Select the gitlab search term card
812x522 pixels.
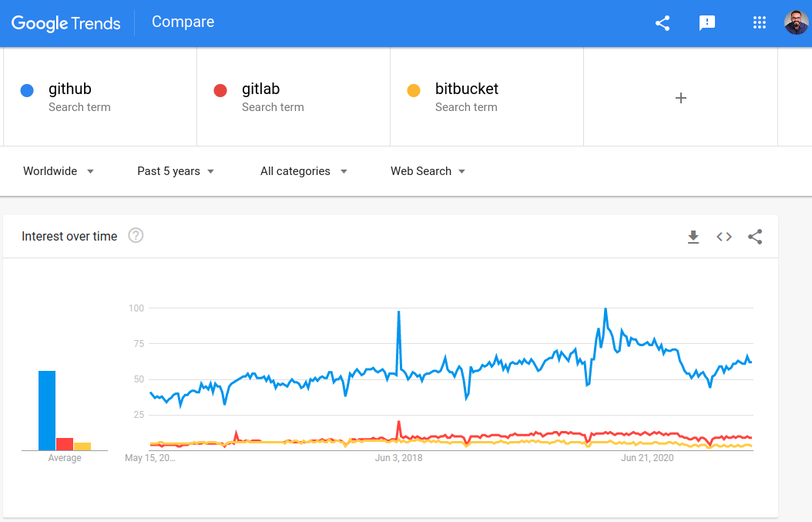point(293,97)
